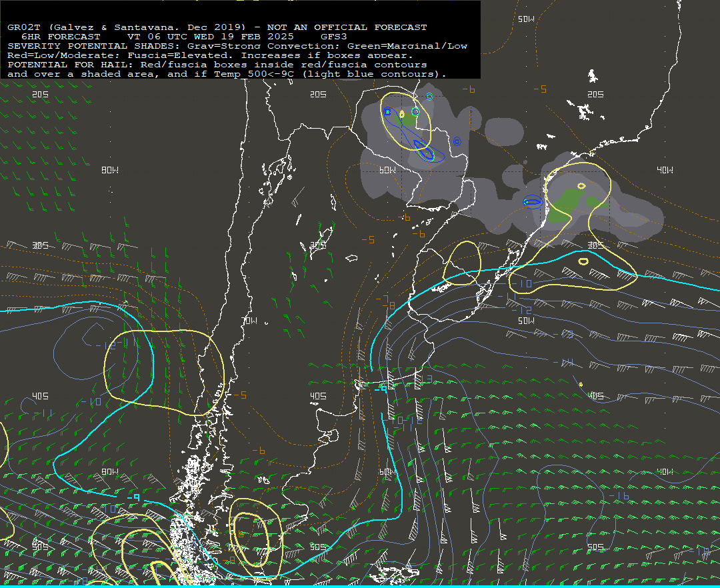Image resolution: width=720 pixels, height=588 pixels.
Task: Click the small yellow oval below the eastern cyan contour
Action: pos(583,261)
